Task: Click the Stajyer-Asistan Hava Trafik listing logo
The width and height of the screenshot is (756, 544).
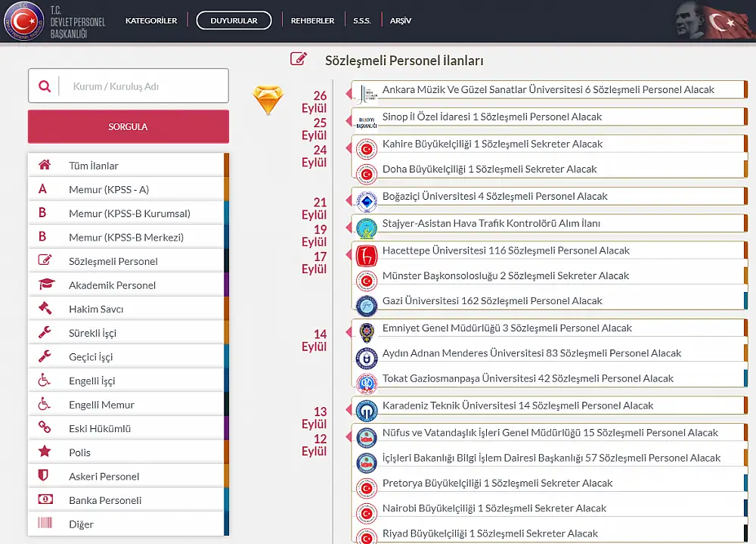Action: [367, 228]
